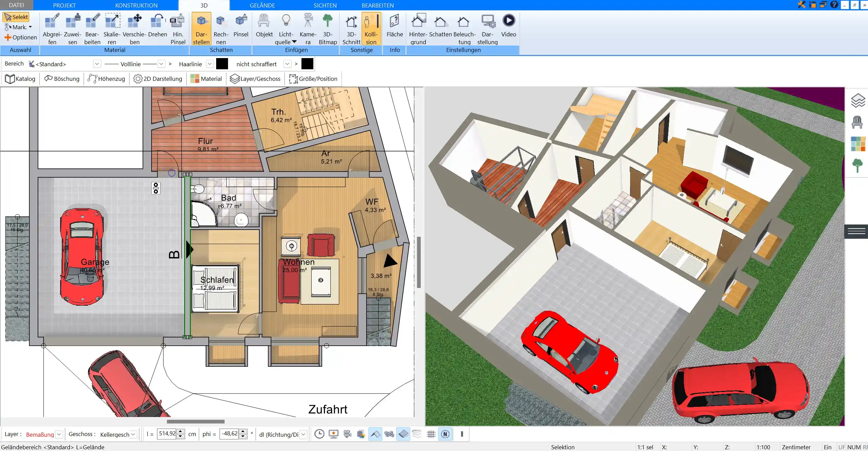Screen dimensions: 868x451
Task: Toggle the floor slab display button
Action: pos(403,434)
